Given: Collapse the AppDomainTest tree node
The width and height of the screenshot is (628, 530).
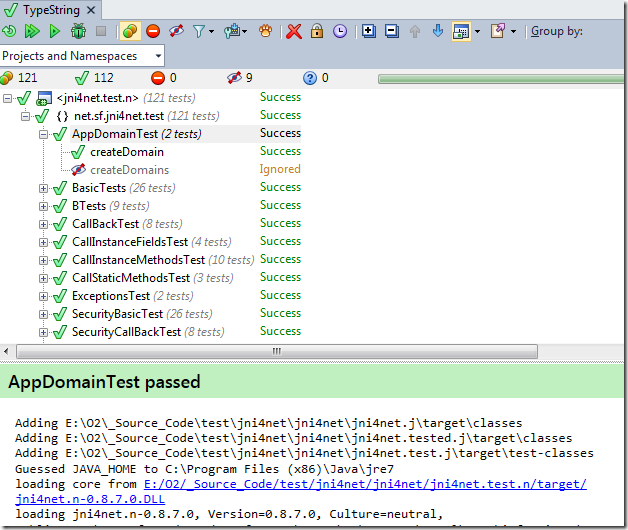Looking at the screenshot, I should pyautogui.click(x=43, y=134).
